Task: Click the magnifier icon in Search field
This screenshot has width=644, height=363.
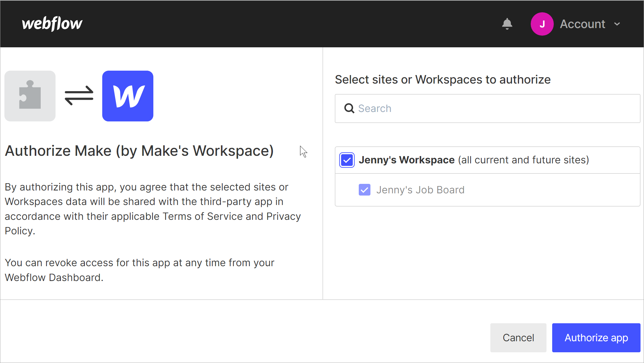Action: coord(349,108)
